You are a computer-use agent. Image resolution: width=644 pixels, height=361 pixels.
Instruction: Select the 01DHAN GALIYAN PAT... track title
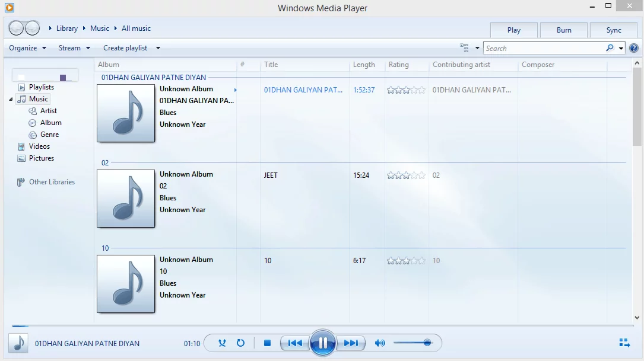303,90
